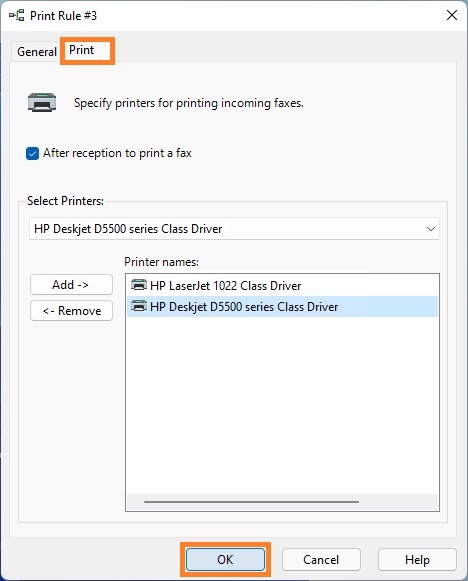Viewport: 468px width, 581px height.
Task: Click the Add -> button
Action: click(x=71, y=285)
